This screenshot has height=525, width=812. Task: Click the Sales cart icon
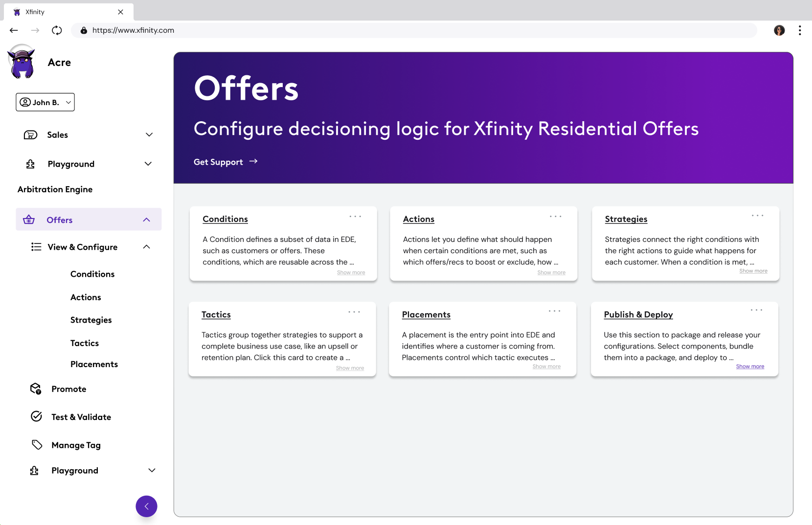coord(30,135)
